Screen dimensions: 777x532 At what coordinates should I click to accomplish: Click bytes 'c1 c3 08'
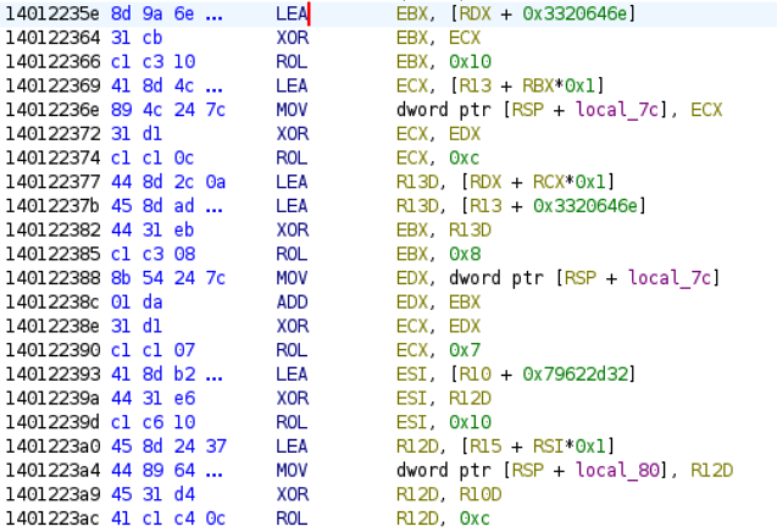(x=153, y=254)
